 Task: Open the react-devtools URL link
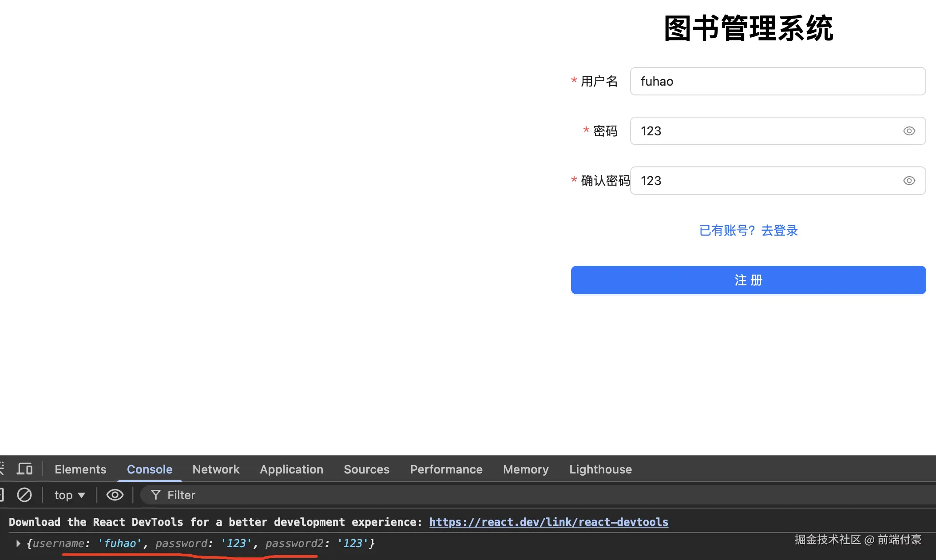coord(548,522)
